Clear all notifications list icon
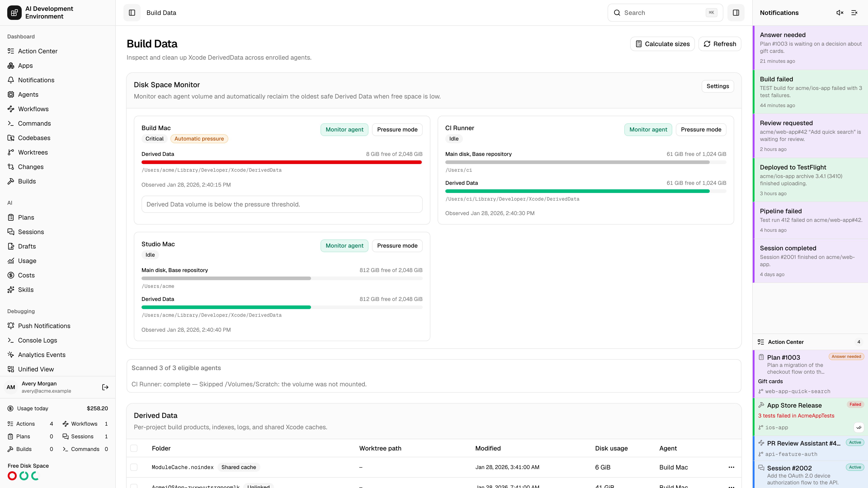The image size is (868, 488). click(x=854, y=13)
